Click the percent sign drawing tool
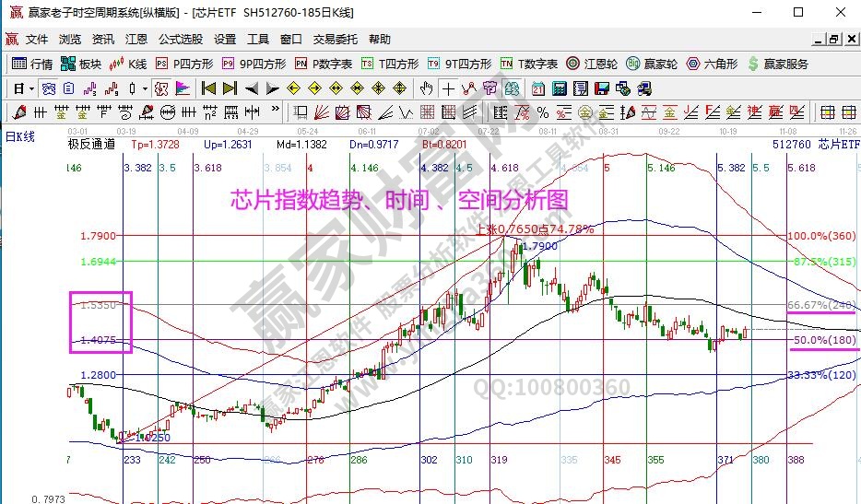Image resolution: width=861 pixels, height=504 pixels. (x=543, y=112)
